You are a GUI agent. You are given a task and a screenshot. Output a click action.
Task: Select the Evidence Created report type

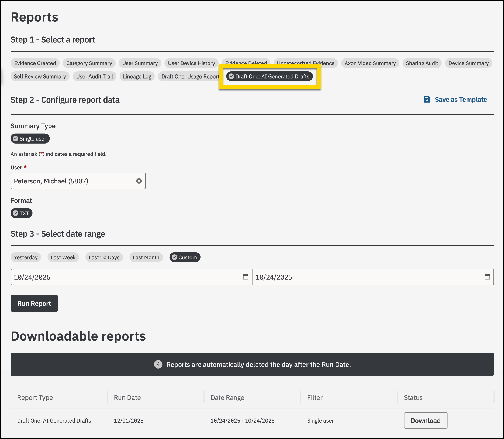35,63
